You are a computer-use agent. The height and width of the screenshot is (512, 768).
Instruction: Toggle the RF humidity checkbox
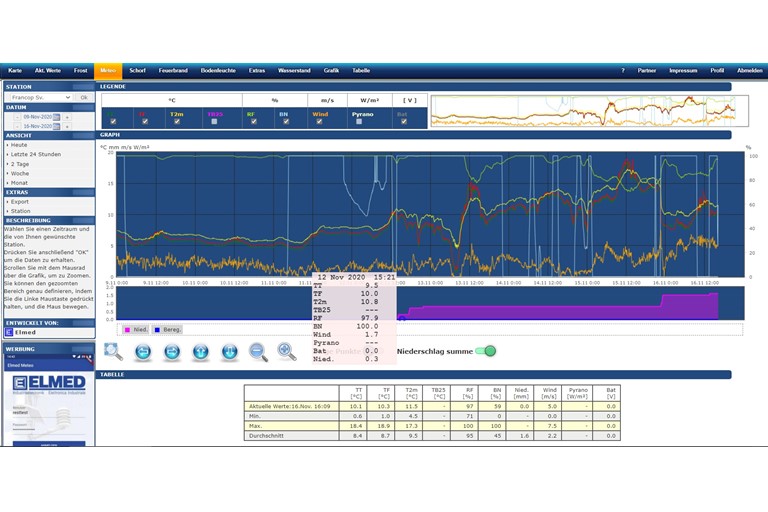(x=254, y=122)
